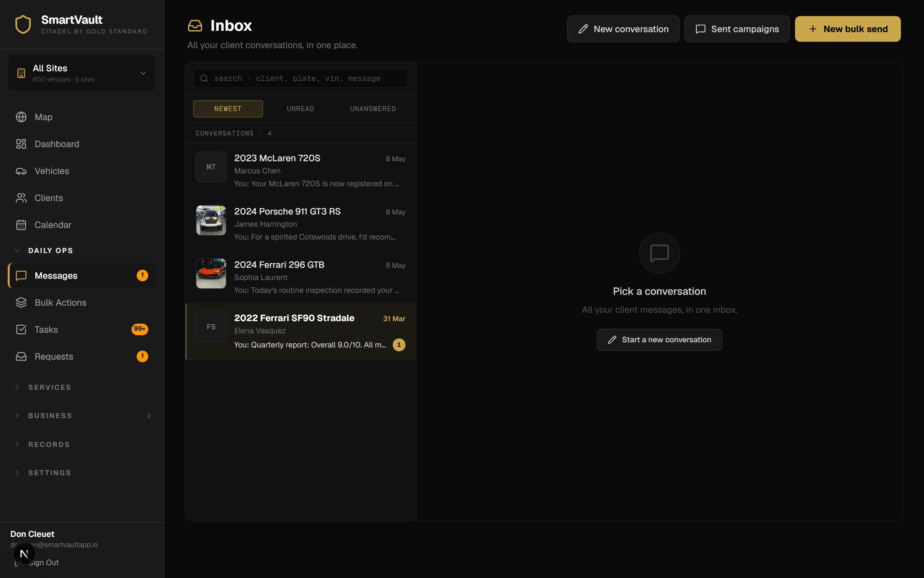Click the round N avatar badge
The width and height of the screenshot is (924, 578).
[24, 554]
